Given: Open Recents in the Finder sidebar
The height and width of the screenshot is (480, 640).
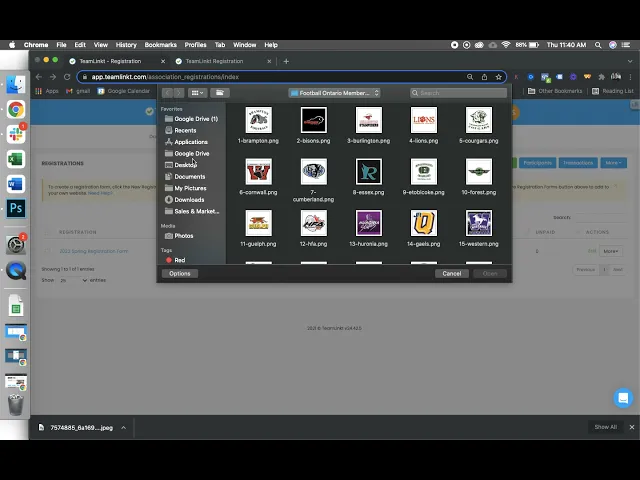Looking at the screenshot, I should point(180,130).
